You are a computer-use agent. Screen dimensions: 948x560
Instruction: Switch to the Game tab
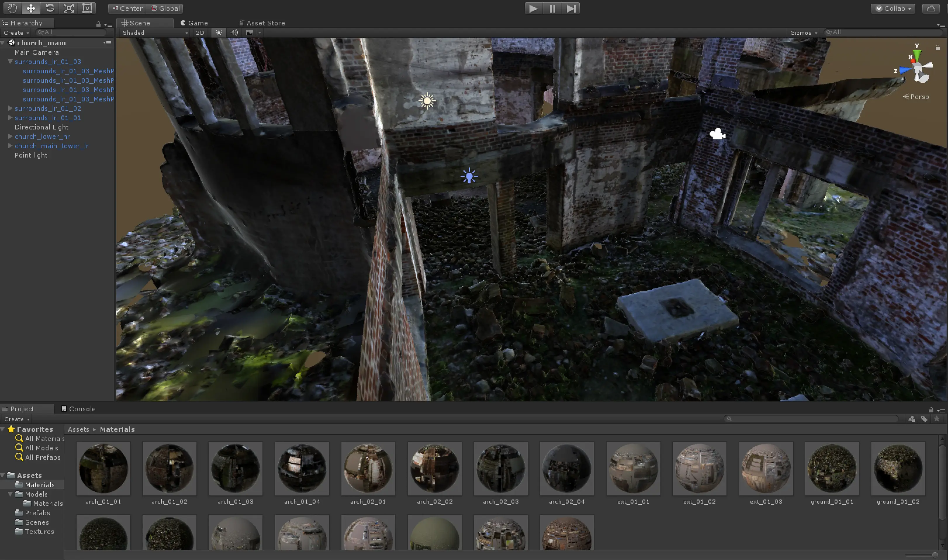pyautogui.click(x=194, y=23)
